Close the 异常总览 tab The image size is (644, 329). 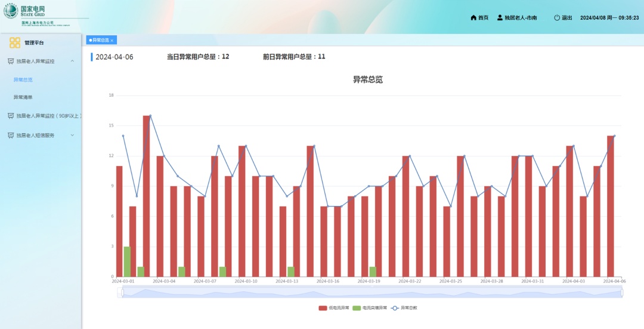[112, 40]
